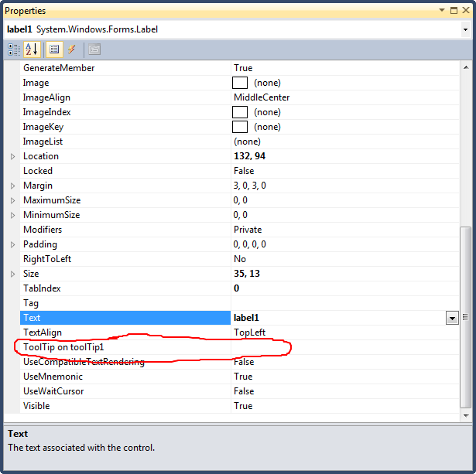
Task: Select the TextAlign property row
Action: (x=239, y=332)
